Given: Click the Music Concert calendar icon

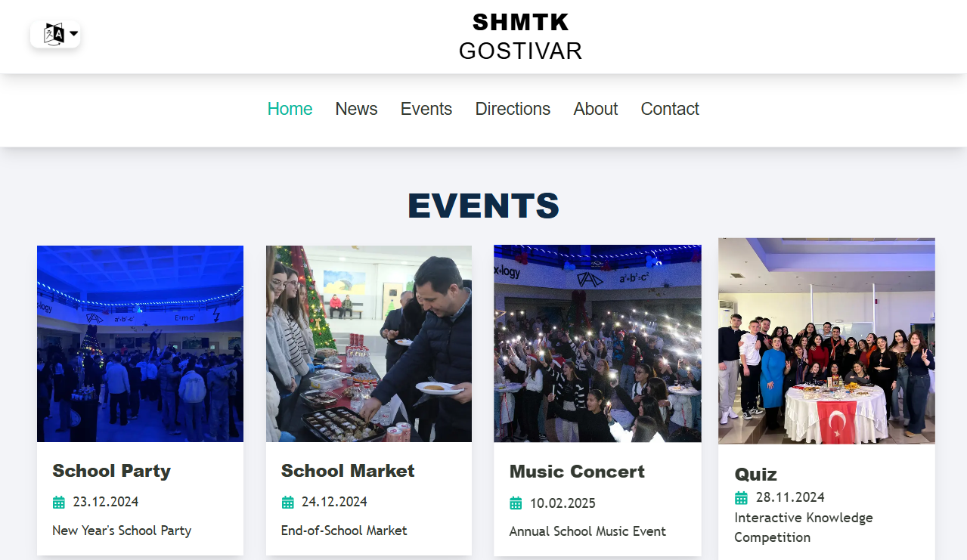Looking at the screenshot, I should tap(516, 503).
